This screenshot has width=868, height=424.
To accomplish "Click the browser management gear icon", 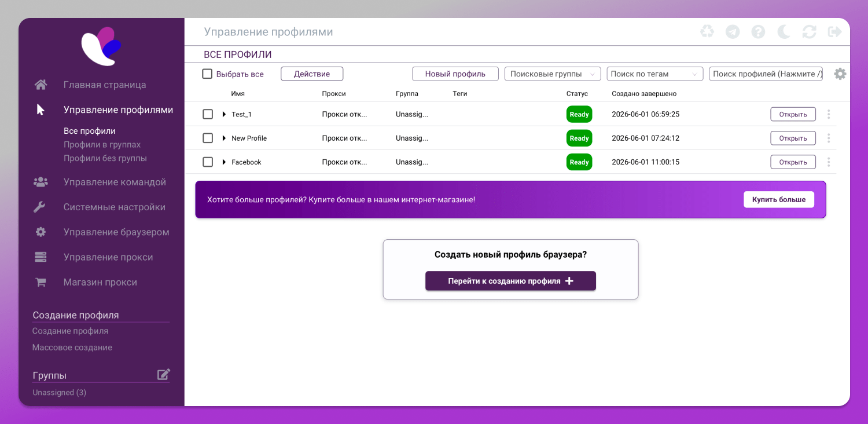I will (x=41, y=232).
